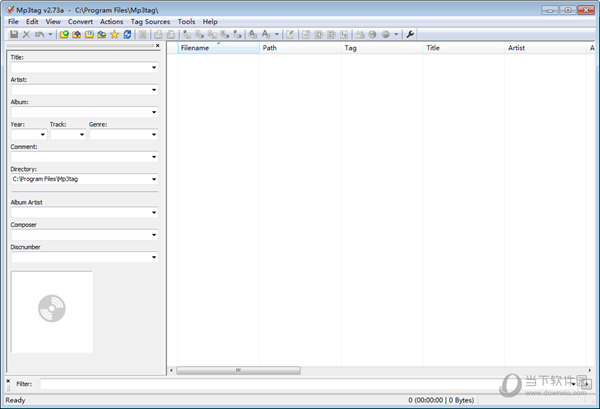Click the greyed Export icon after Extended Tags
The width and height of the screenshot is (600, 409).
point(306,34)
